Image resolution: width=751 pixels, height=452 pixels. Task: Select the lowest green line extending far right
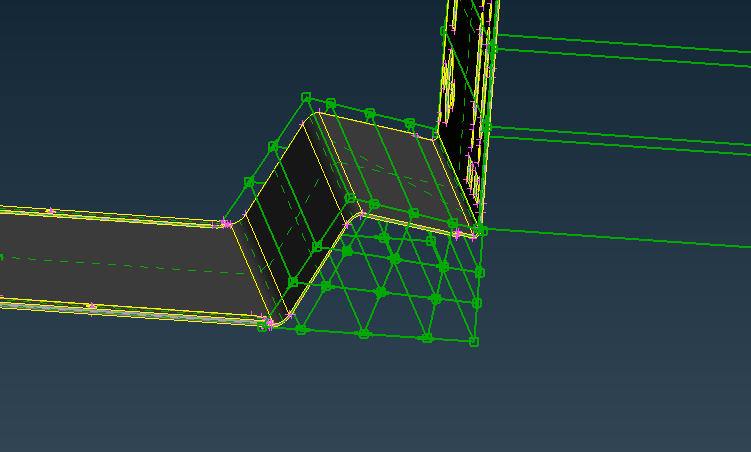[620, 240]
